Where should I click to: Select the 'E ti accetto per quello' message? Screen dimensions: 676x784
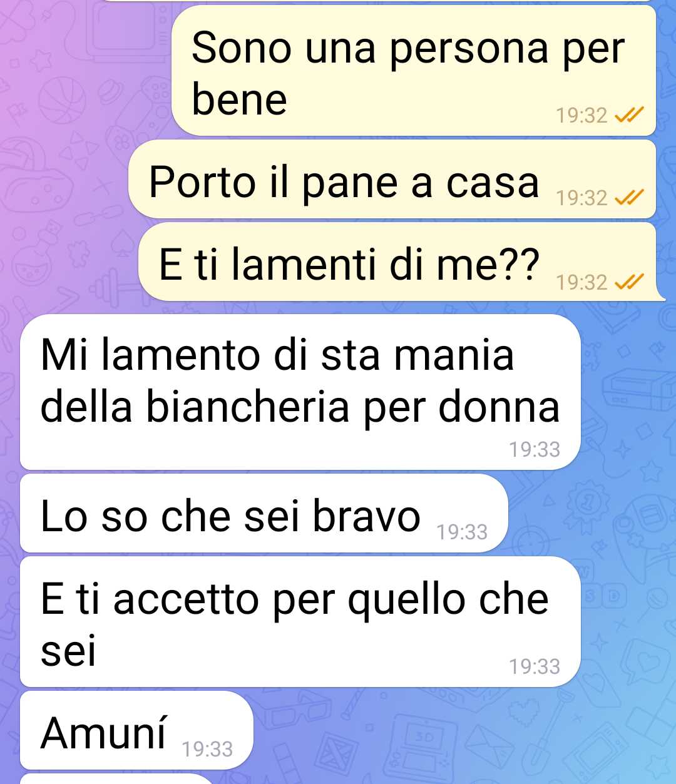300,622
